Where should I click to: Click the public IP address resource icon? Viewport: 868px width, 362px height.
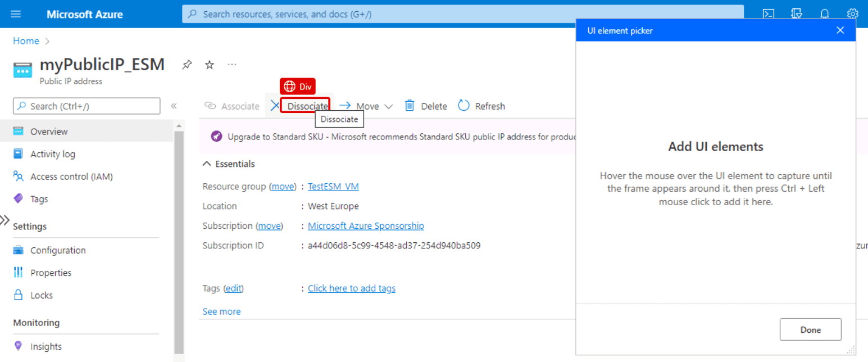click(x=23, y=70)
